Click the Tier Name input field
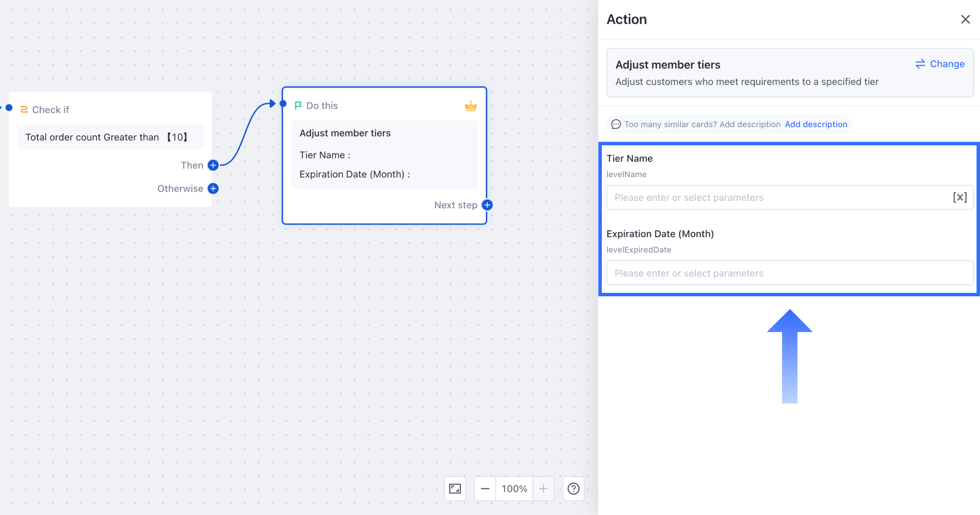Image resolution: width=980 pixels, height=515 pixels. (x=776, y=198)
